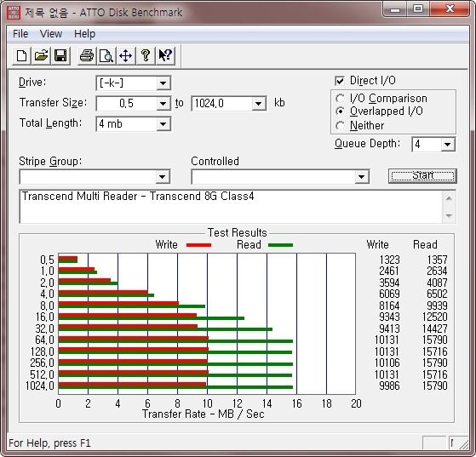Activate context help pointer icon
The image size is (476, 457).
click(165, 56)
